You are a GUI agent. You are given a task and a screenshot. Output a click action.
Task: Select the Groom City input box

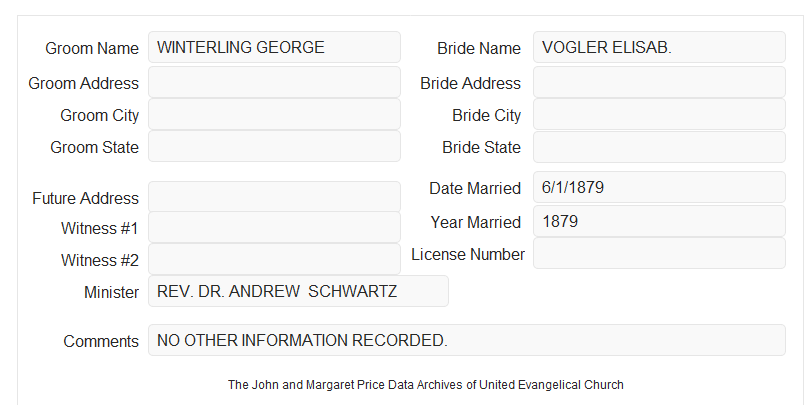pyautogui.click(x=274, y=114)
